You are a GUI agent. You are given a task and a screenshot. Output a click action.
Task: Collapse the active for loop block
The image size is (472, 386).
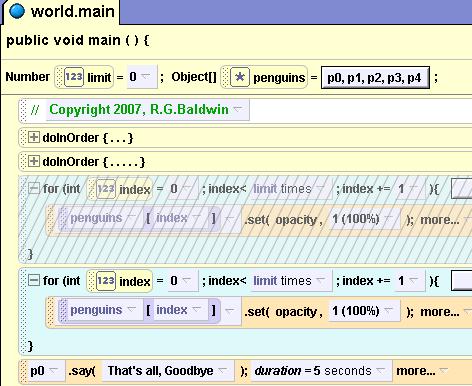tap(33, 280)
